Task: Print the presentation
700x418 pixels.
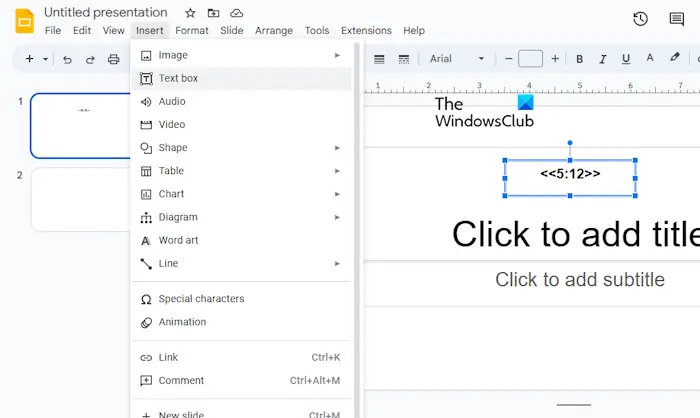Action: coord(114,59)
